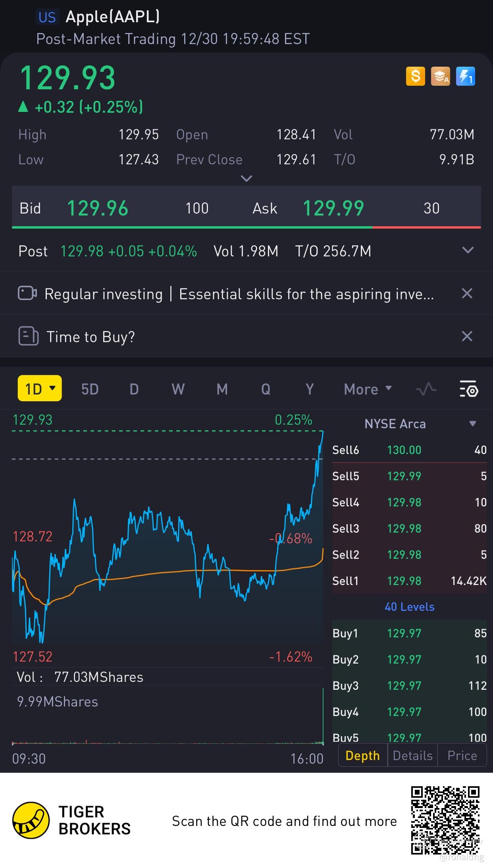Switch to the 5D chart tab
The height and width of the screenshot is (868, 493).
[x=90, y=389]
